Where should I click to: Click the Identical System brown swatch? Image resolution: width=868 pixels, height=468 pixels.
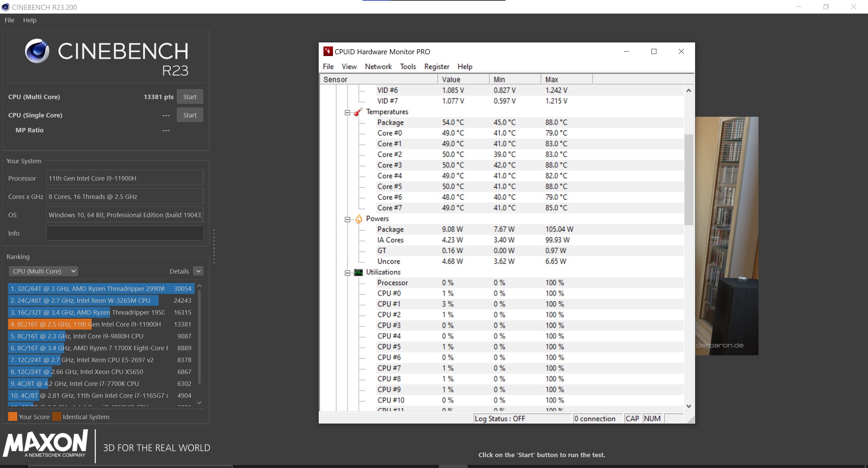(x=57, y=416)
